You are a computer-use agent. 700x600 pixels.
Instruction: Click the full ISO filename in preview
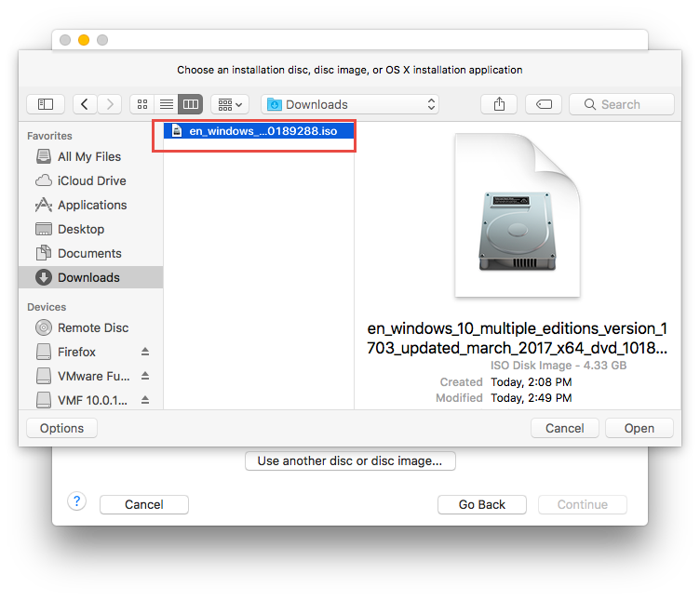[x=517, y=339]
